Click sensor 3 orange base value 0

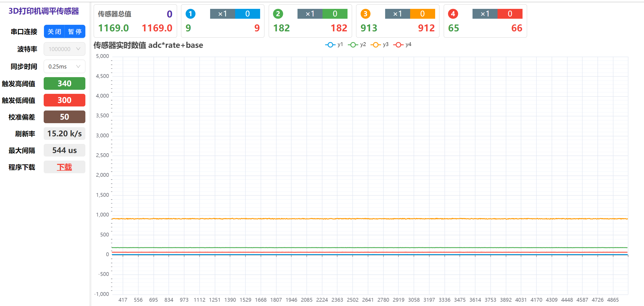point(422,14)
